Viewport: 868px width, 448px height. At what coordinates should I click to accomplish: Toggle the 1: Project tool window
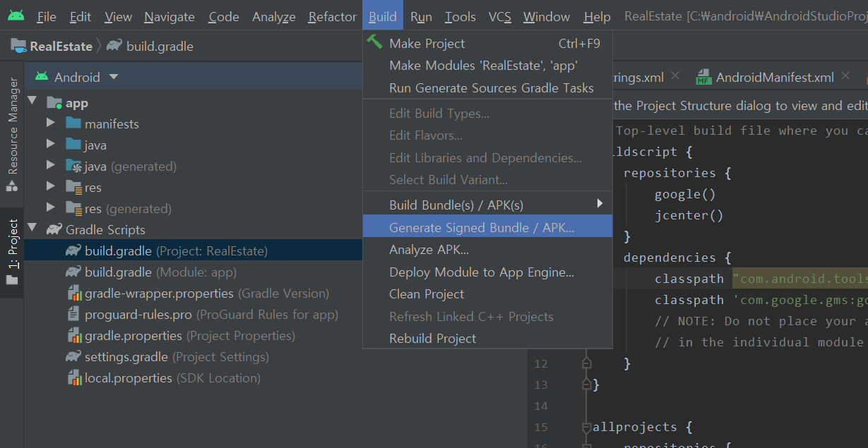click(12, 252)
